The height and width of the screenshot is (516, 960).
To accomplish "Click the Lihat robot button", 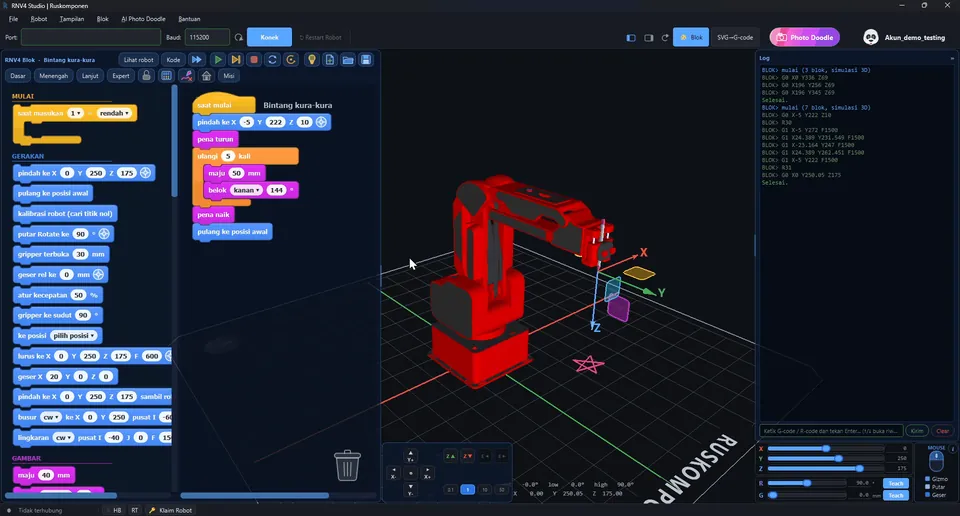I will (138, 60).
